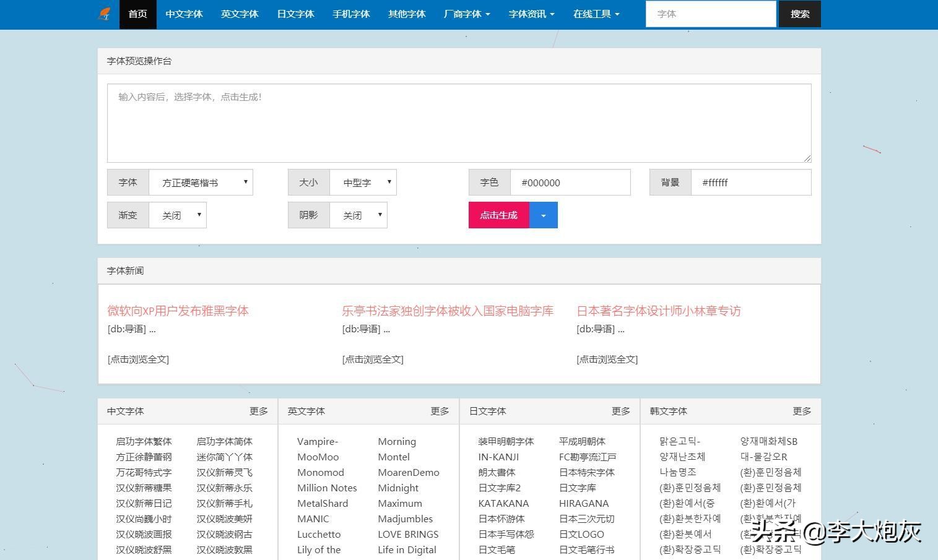
Task: Edit the 字色 color value #000000
Action: [x=570, y=182]
